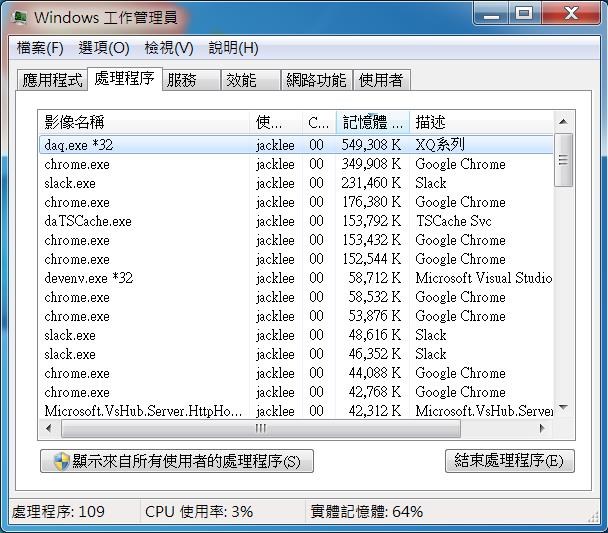Click the Task Manager title bar icon
Image resolution: width=608 pixels, height=533 pixels.
(19, 17)
